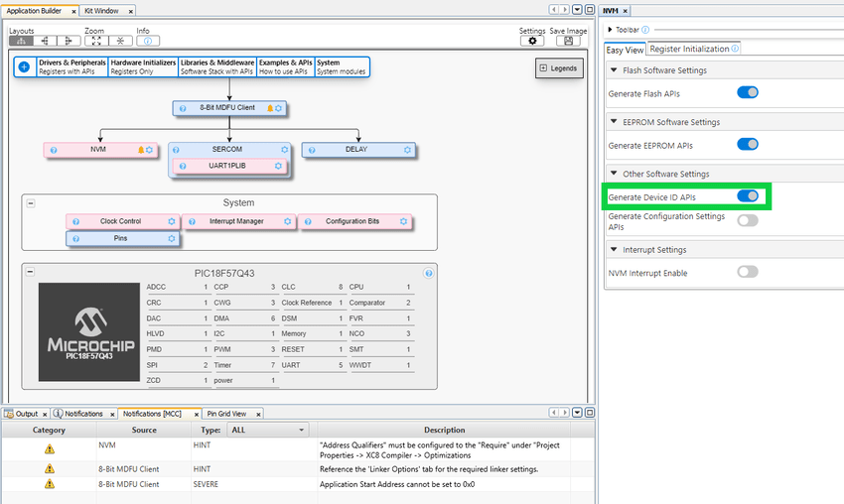Open Settings gear in Application Builder
The image size is (844, 504).
(x=532, y=41)
